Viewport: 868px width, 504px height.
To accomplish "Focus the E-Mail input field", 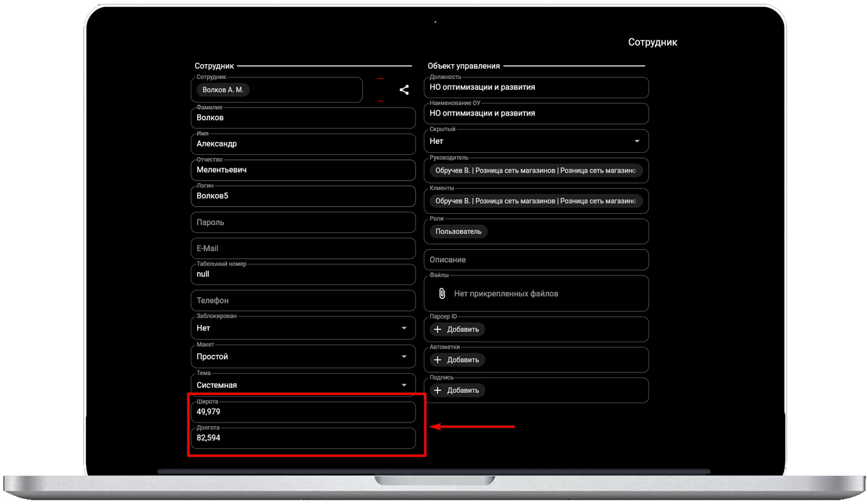I will coord(303,248).
